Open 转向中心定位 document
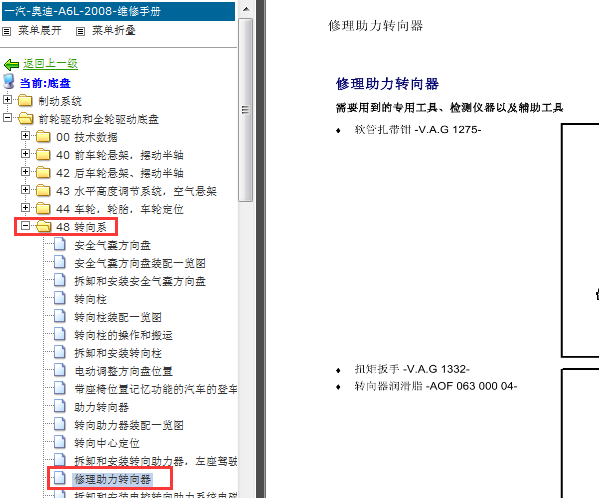The image size is (599, 498). click(107, 443)
